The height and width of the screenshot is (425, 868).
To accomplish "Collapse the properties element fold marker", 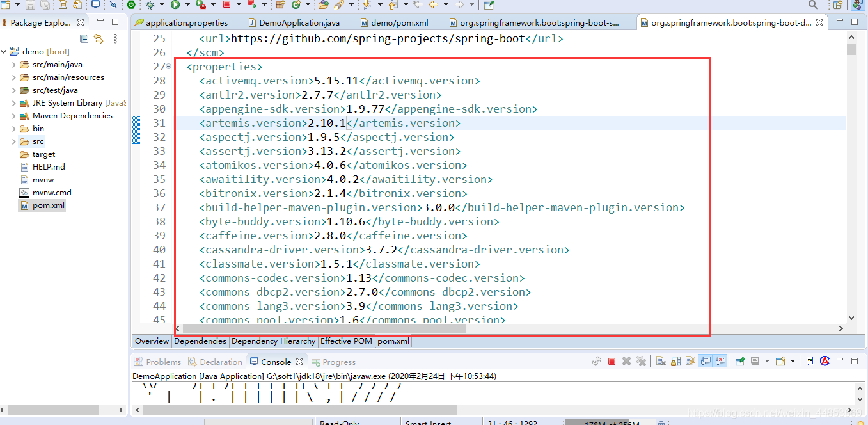I will (x=168, y=67).
